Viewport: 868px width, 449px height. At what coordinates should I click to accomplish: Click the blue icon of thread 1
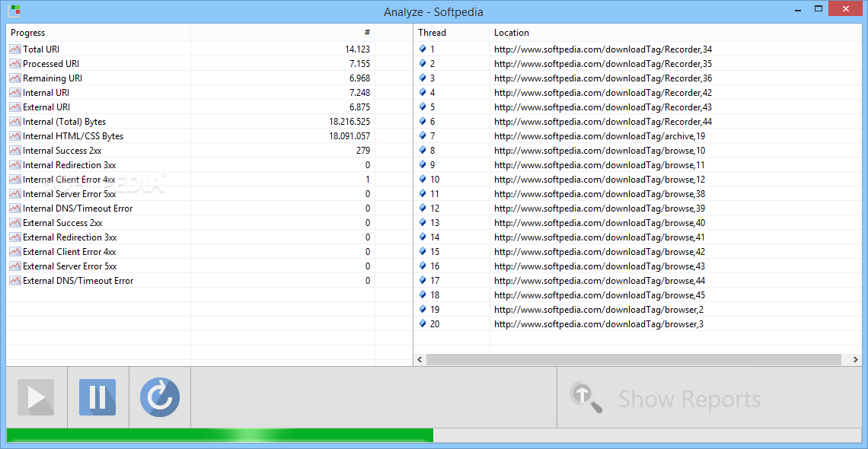[x=423, y=49]
